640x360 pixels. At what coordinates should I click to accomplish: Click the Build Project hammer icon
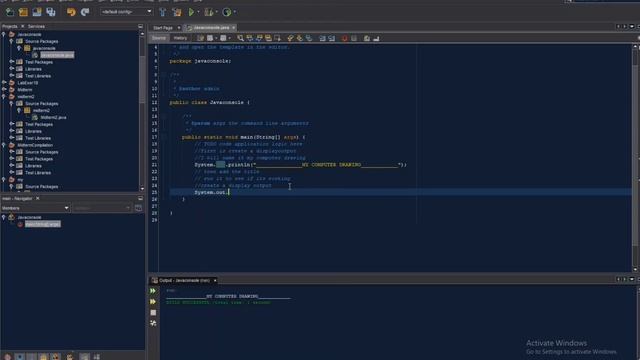(163, 12)
